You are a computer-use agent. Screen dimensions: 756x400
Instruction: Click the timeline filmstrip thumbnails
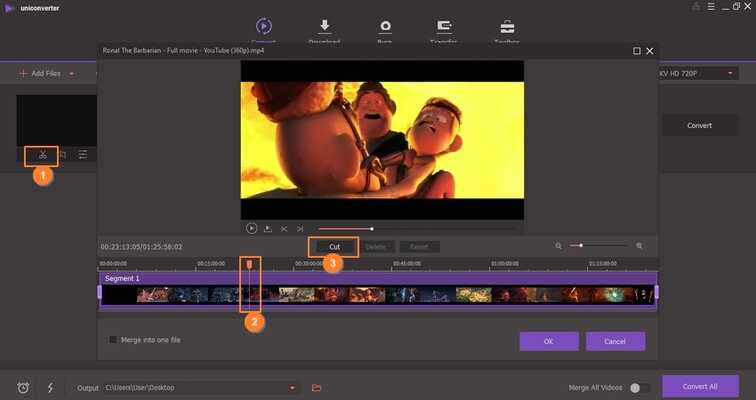tap(378, 295)
